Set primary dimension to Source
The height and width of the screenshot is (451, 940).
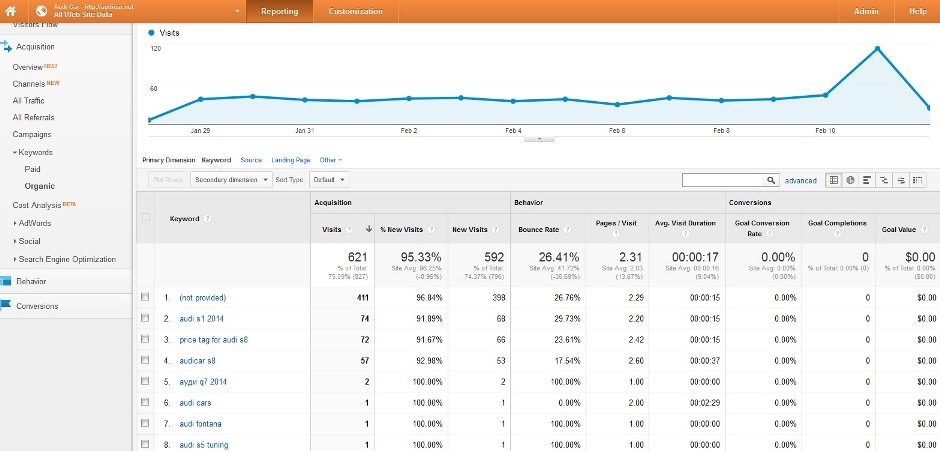pos(251,160)
